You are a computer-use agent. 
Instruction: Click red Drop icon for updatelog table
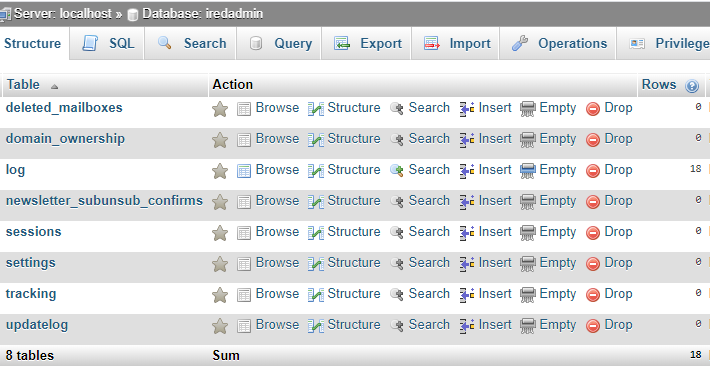pos(593,325)
